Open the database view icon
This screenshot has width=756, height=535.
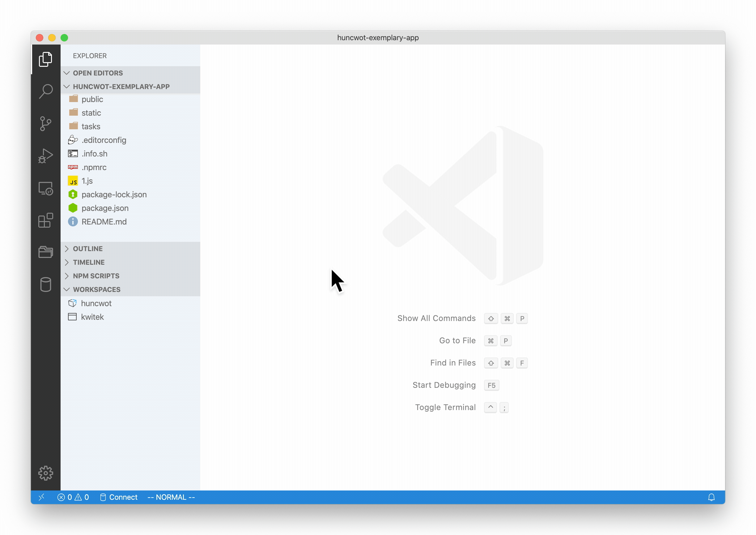click(45, 284)
